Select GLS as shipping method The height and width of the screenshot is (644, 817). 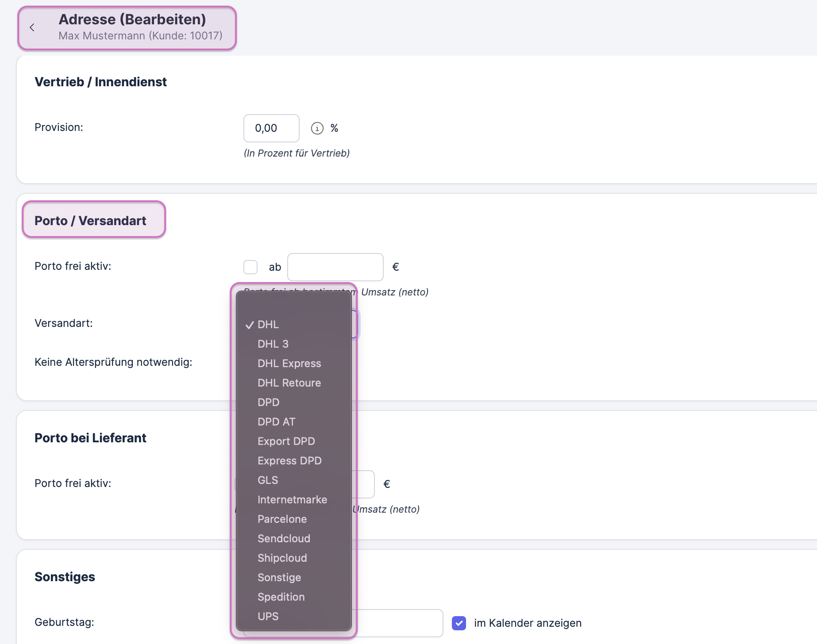(x=268, y=480)
